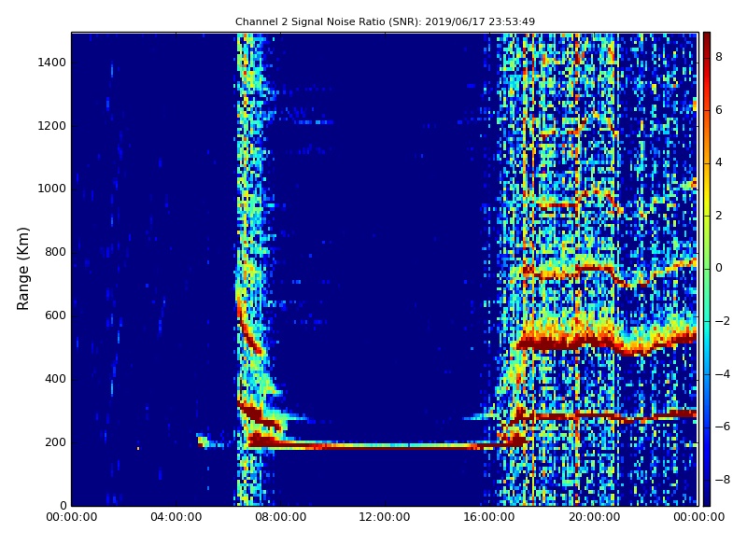
Task: Click the 1000 range tick label
Action: point(52,189)
